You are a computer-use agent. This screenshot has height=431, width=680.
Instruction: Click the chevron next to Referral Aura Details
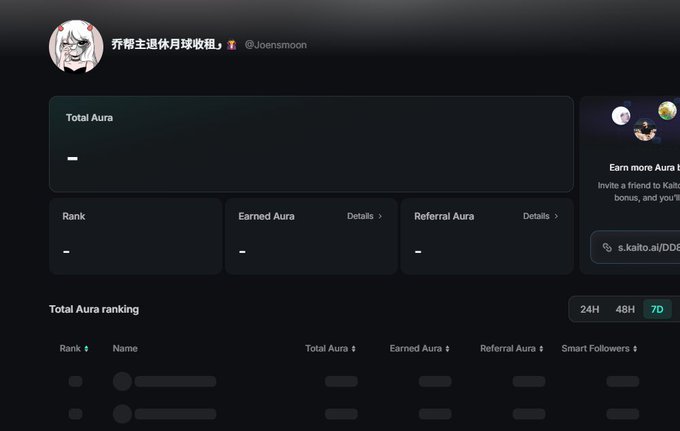pos(556,216)
